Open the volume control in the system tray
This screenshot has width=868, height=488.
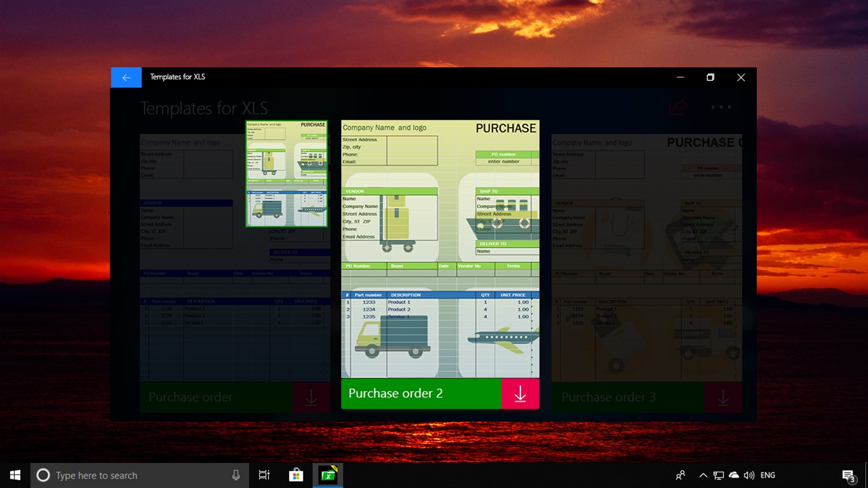click(x=749, y=474)
